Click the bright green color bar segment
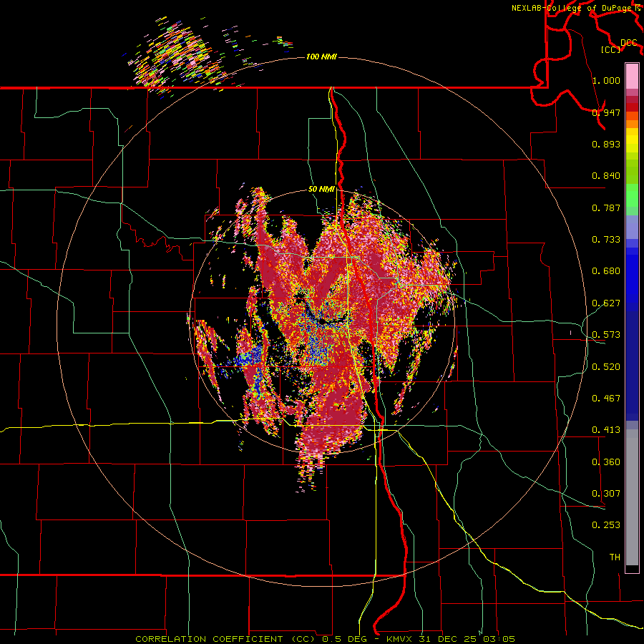The height and width of the screenshot is (644, 644). point(632,195)
